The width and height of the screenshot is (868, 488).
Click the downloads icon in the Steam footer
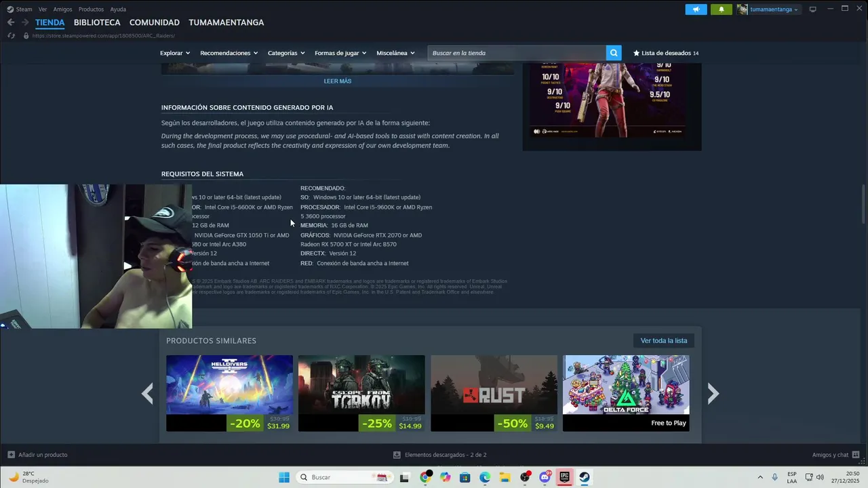pyautogui.click(x=397, y=455)
